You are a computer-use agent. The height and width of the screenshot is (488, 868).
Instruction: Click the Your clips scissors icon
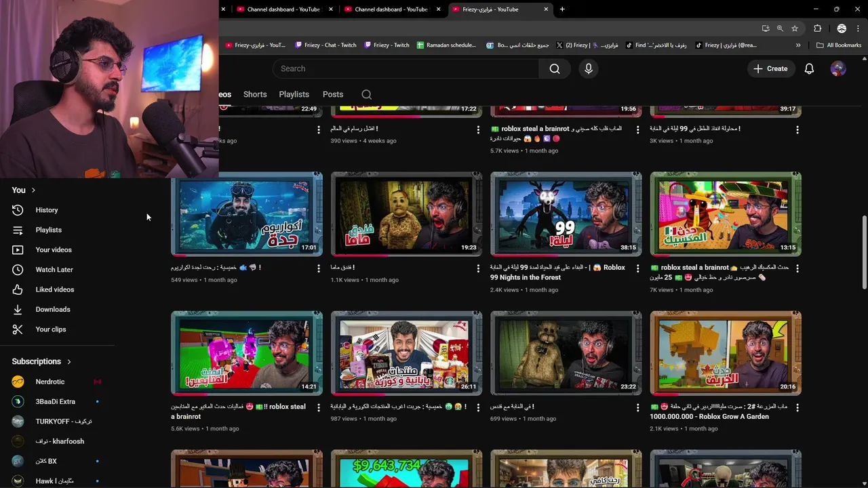pyautogui.click(x=18, y=329)
